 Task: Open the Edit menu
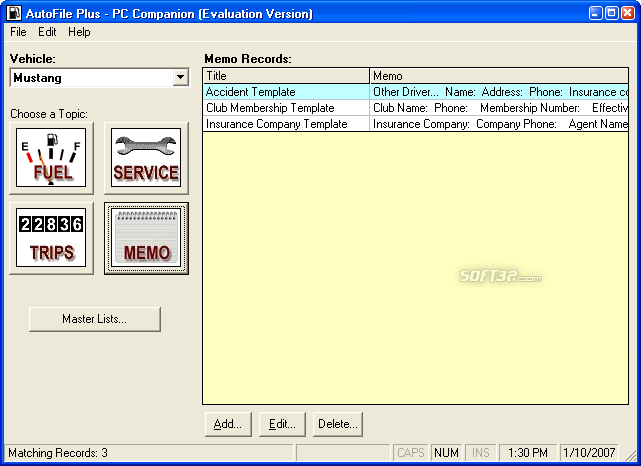coord(47,32)
